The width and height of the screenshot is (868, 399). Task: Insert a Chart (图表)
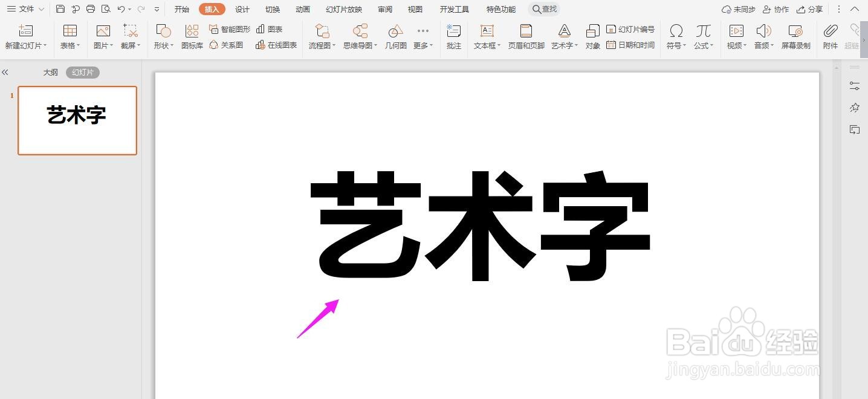[269, 29]
